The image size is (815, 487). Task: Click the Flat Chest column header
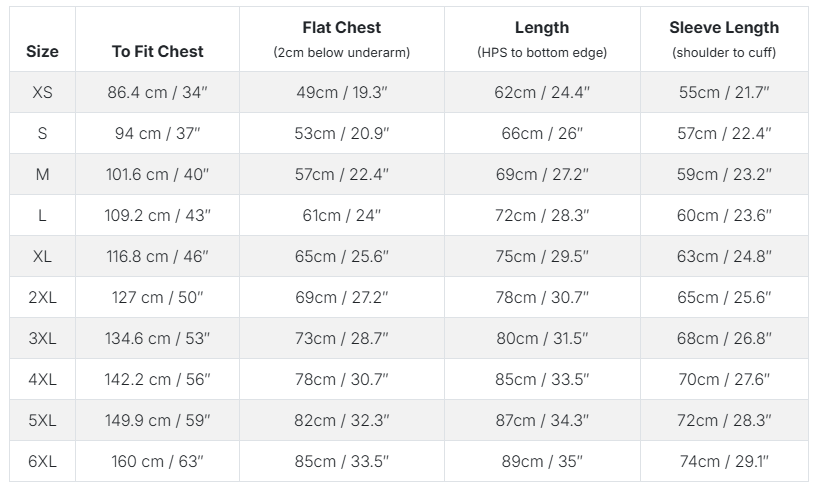point(341,28)
